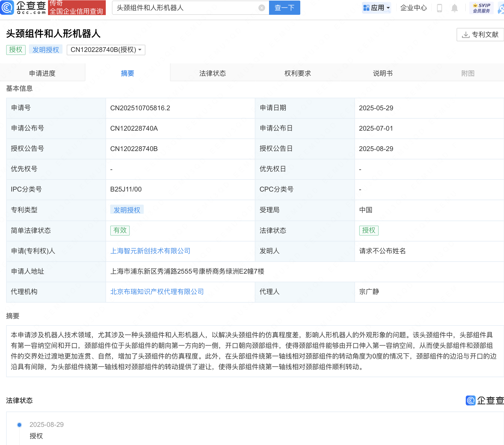504x445 pixels.
Task: Select receiving office value 中国
Action: pos(366,210)
